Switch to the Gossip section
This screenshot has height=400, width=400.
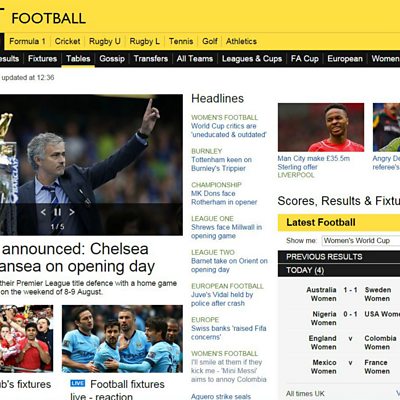[x=112, y=59]
